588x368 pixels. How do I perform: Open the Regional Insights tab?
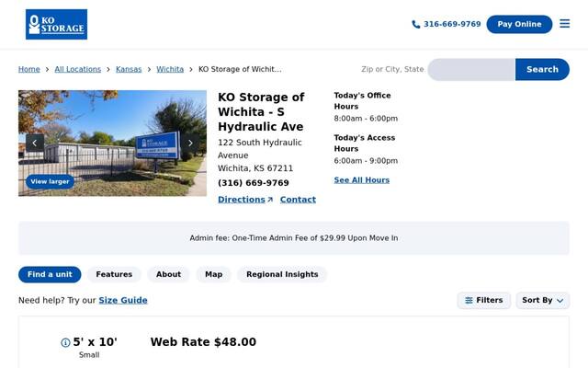point(282,274)
